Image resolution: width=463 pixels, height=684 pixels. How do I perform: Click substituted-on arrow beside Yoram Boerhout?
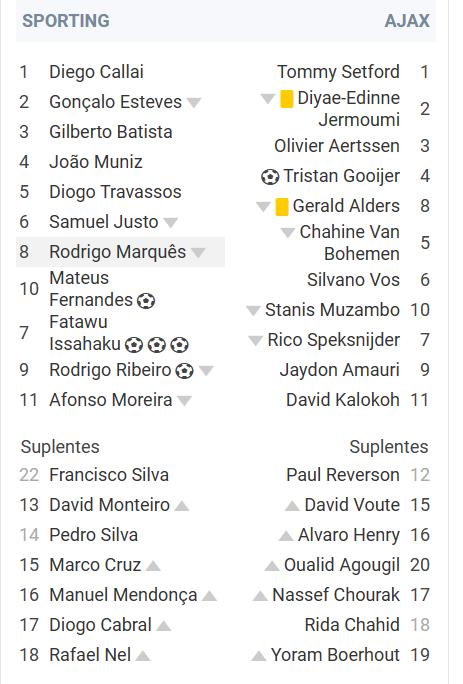click(259, 656)
